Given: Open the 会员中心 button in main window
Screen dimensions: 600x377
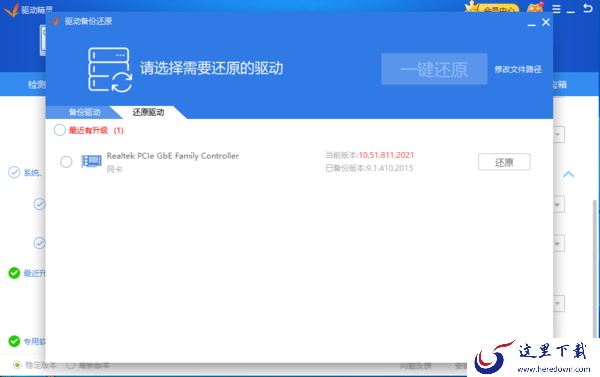Looking at the screenshot, I should (499, 8).
